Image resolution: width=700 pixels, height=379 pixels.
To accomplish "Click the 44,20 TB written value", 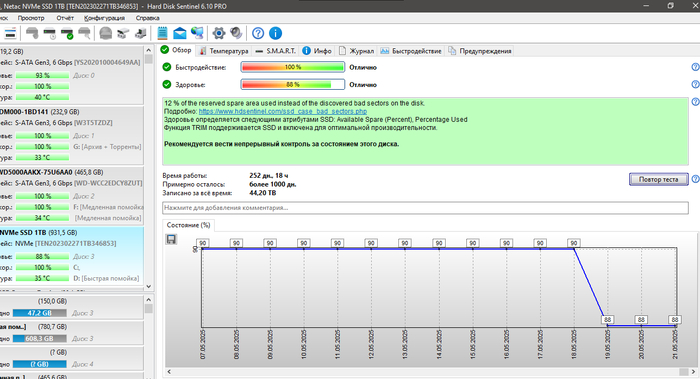I will point(262,193).
